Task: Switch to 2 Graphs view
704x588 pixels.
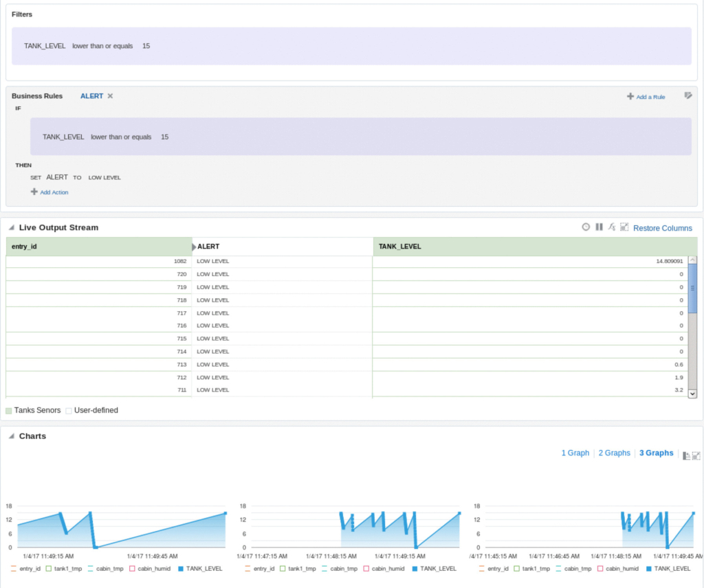Action: click(614, 453)
